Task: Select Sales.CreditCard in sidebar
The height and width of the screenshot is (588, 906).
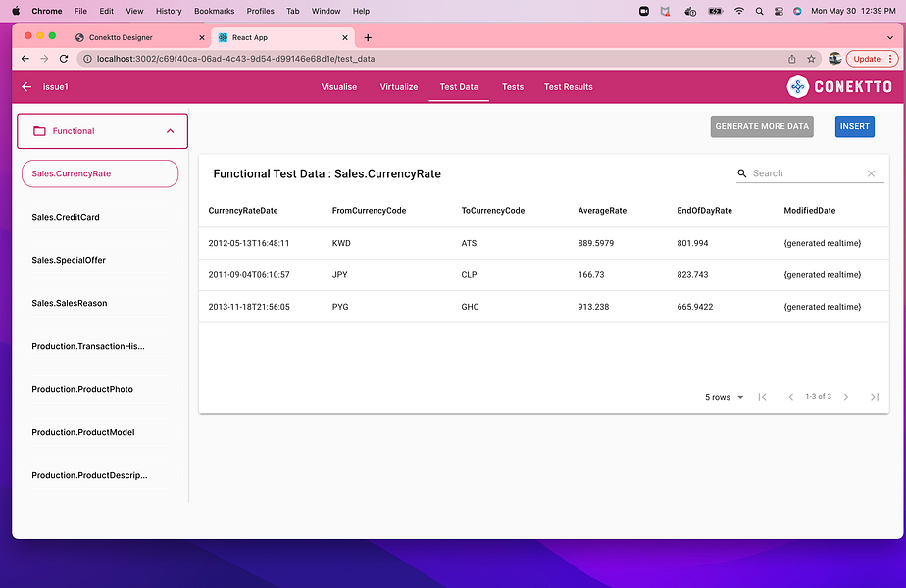Action: 100,217
